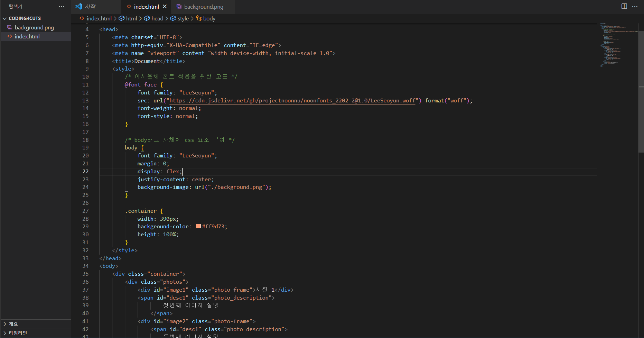Click breadcrumb style element cube icon
Screen dimensions: 644x338
[173, 18]
